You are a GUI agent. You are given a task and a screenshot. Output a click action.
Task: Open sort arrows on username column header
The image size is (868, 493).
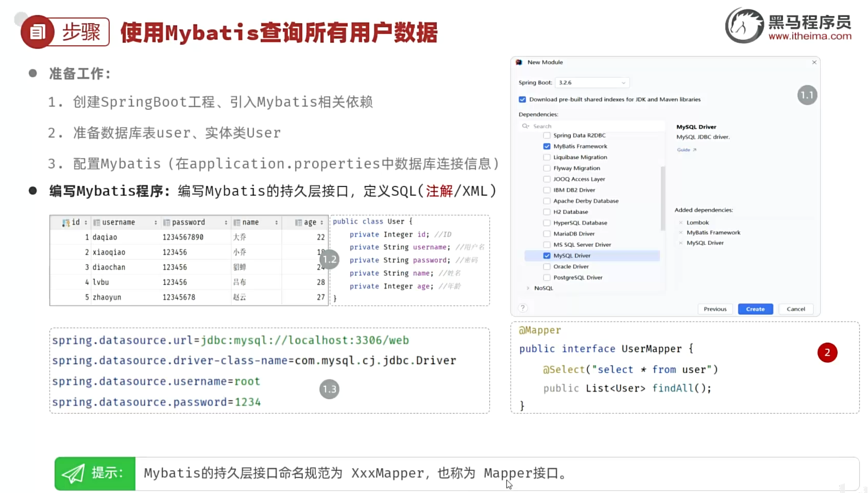156,223
